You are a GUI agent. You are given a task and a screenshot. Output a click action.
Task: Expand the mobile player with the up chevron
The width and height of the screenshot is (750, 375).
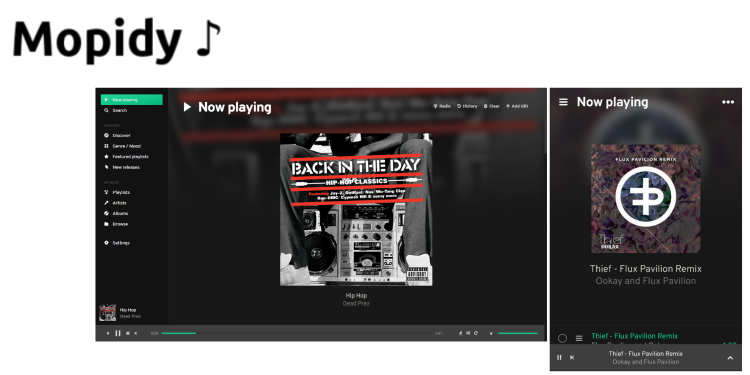click(730, 358)
